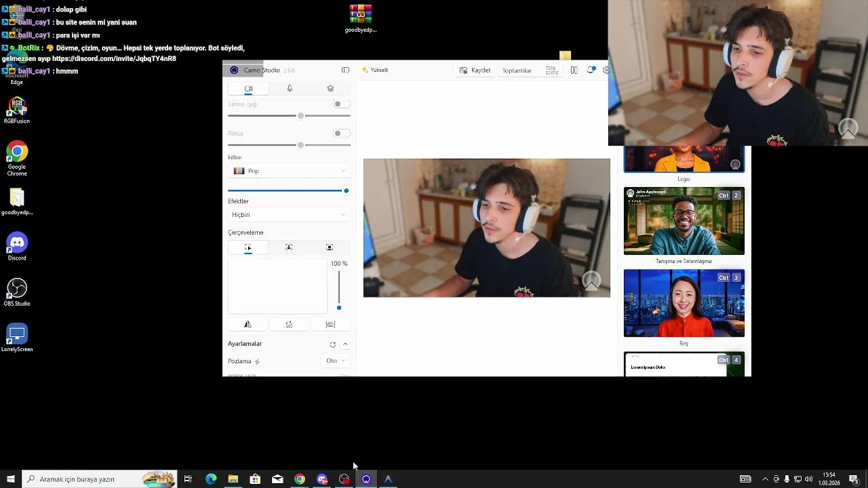Open the Discord invite link in chat
This screenshot has height=488, width=868.
point(114,59)
